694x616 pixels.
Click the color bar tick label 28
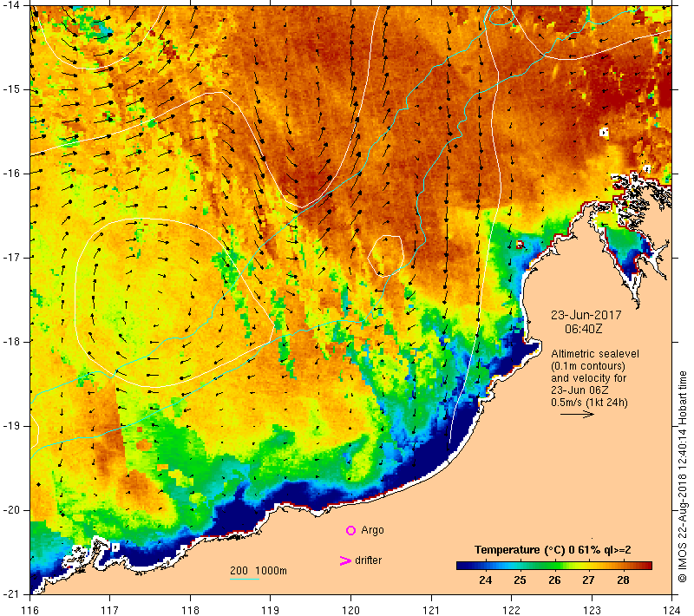623,580
